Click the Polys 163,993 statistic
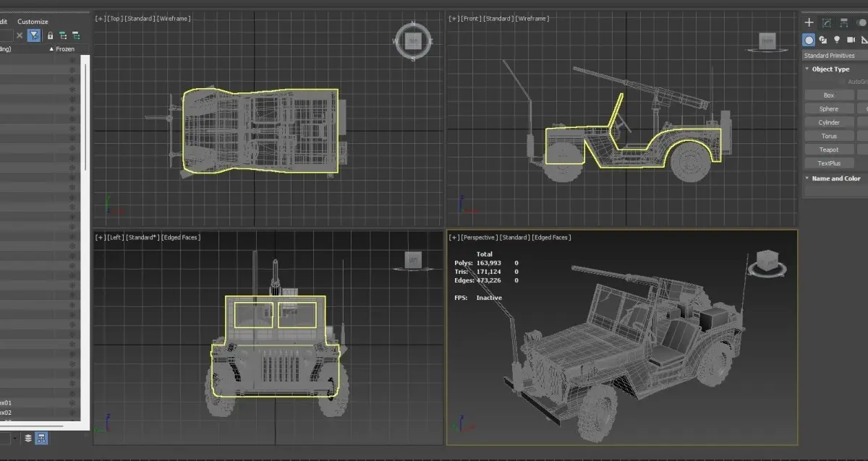The width and height of the screenshot is (868, 461). (477, 263)
